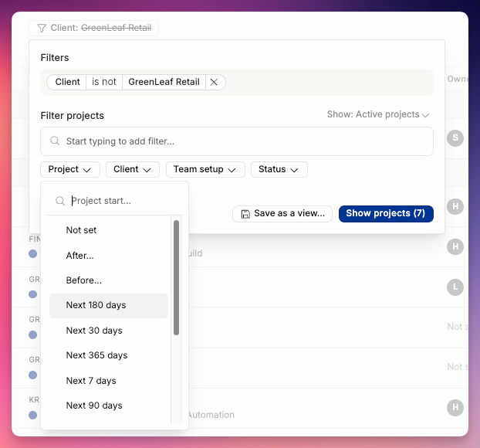Open the Project filter dropdown

point(70,169)
